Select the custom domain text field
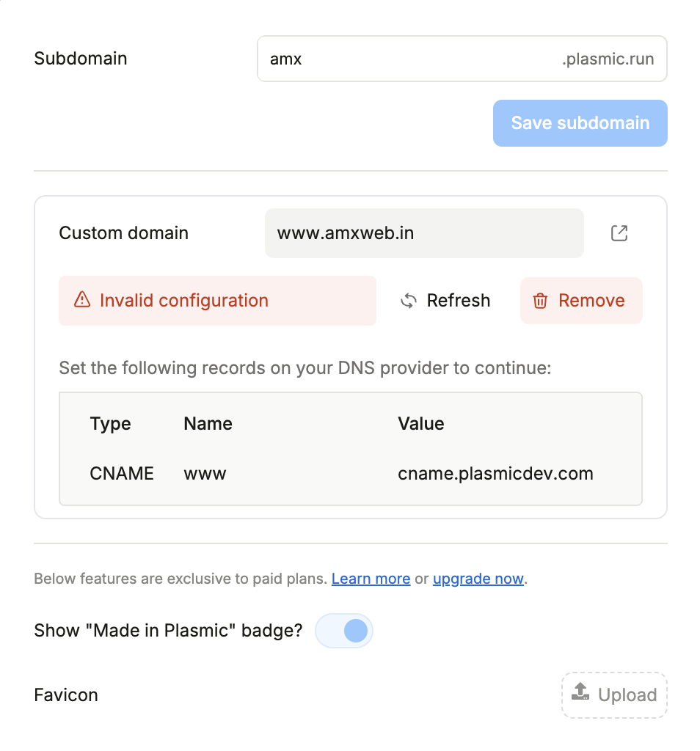The height and width of the screenshot is (751, 700). click(x=424, y=233)
